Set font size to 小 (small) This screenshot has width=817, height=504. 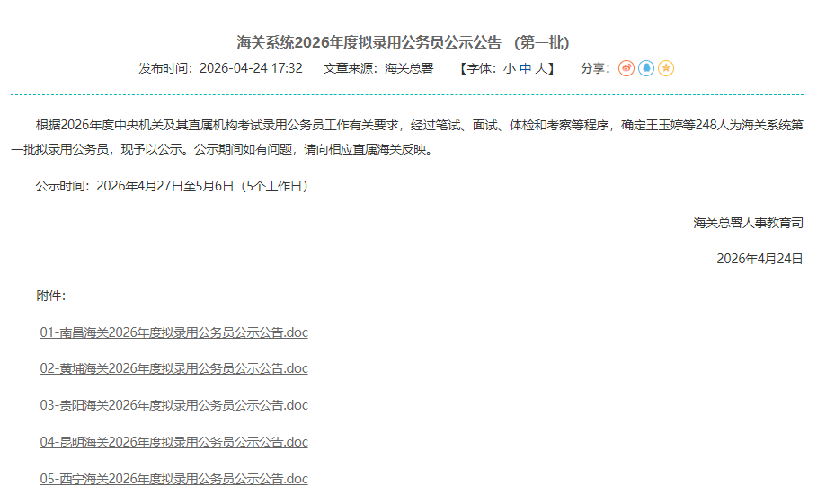pyautogui.click(x=509, y=68)
